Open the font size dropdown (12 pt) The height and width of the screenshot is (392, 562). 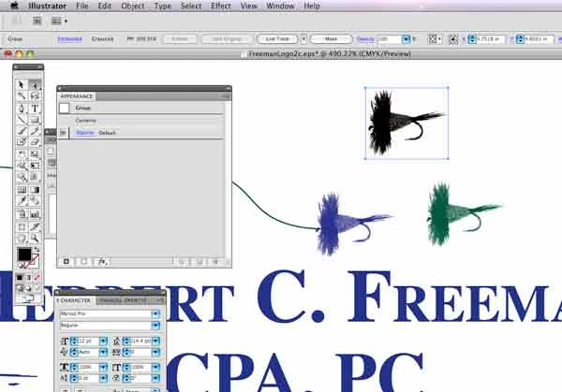(x=103, y=341)
